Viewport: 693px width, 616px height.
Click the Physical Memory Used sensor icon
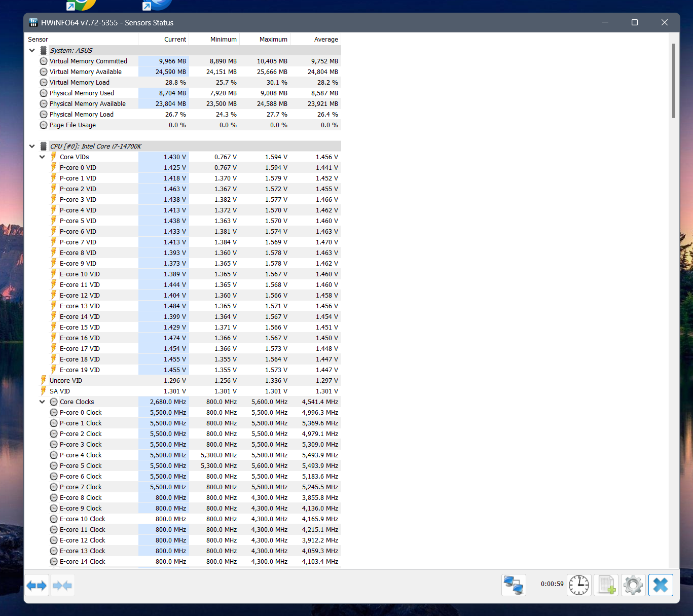[44, 93]
